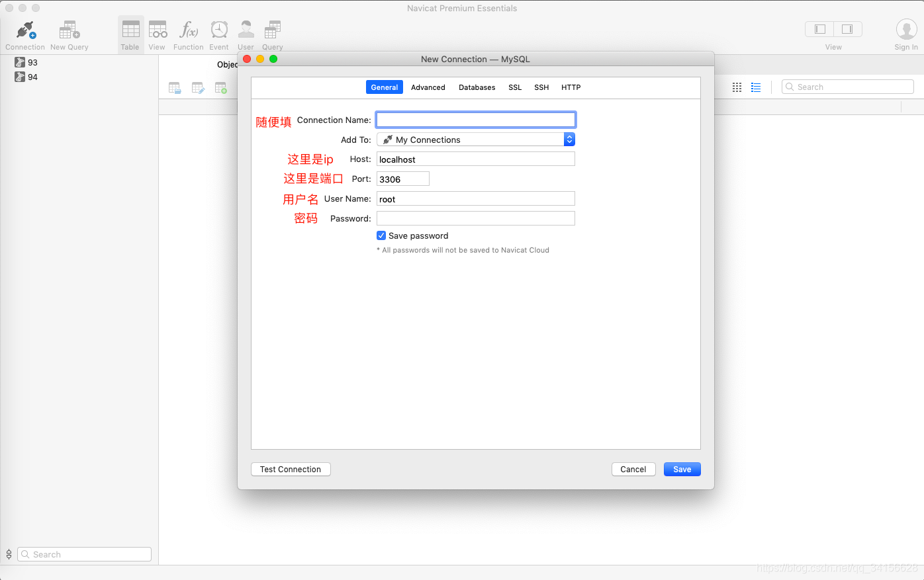
Task: Select the Table objects icon
Action: (x=131, y=30)
